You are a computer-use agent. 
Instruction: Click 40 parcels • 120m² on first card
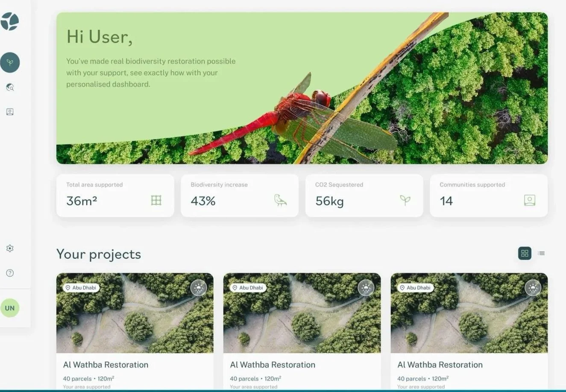tap(88, 379)
